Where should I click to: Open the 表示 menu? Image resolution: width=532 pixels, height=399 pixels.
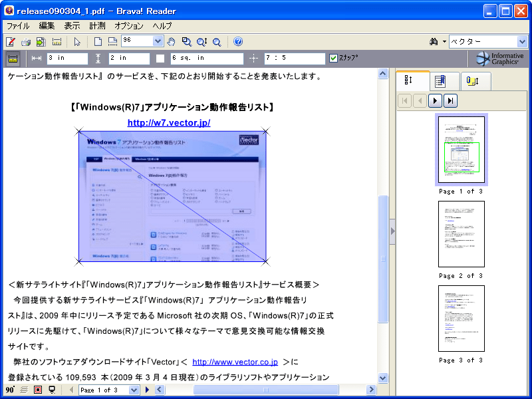coord(72,26)
